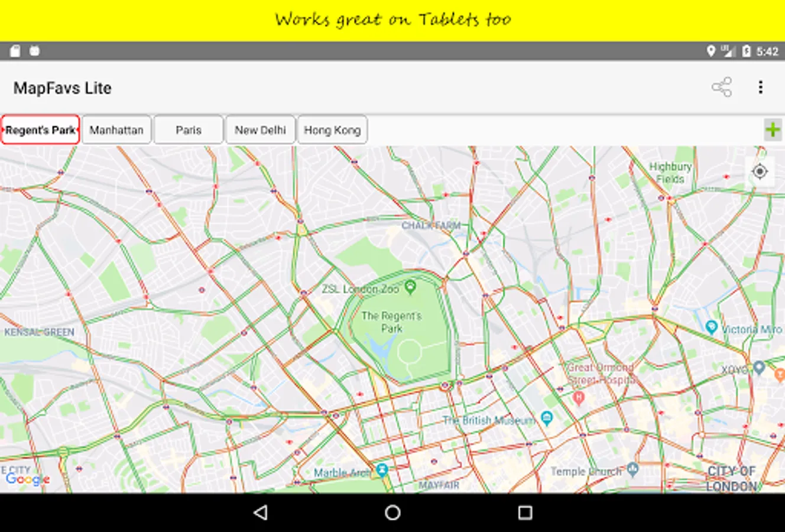This screenshot has height=532, width=785.
Task: Tap the KENSAL GREEN map label
Action: (x=40, y=332)
